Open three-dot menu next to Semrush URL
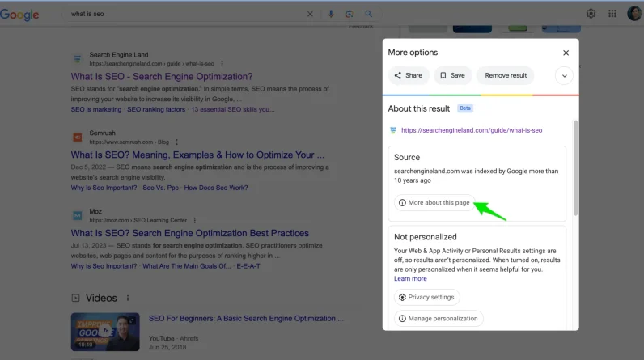 click(x=177, y=142)
